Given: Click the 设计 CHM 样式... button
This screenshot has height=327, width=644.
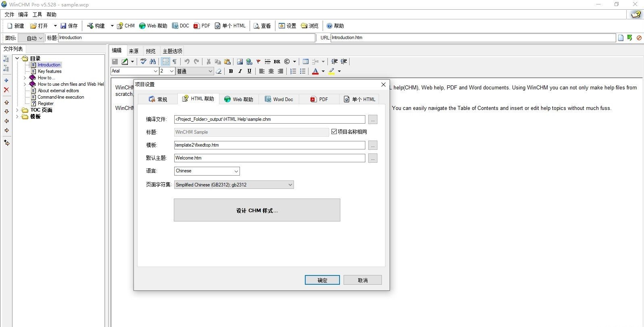Looking at the screenshot, I should pos(257,210).
